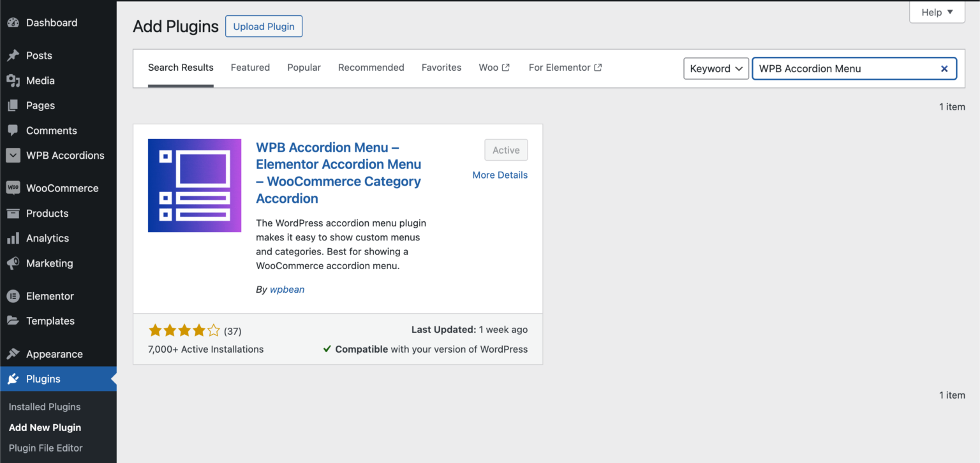
Task: Open Marketing via the megaphone icon
Action: [14, 263]
